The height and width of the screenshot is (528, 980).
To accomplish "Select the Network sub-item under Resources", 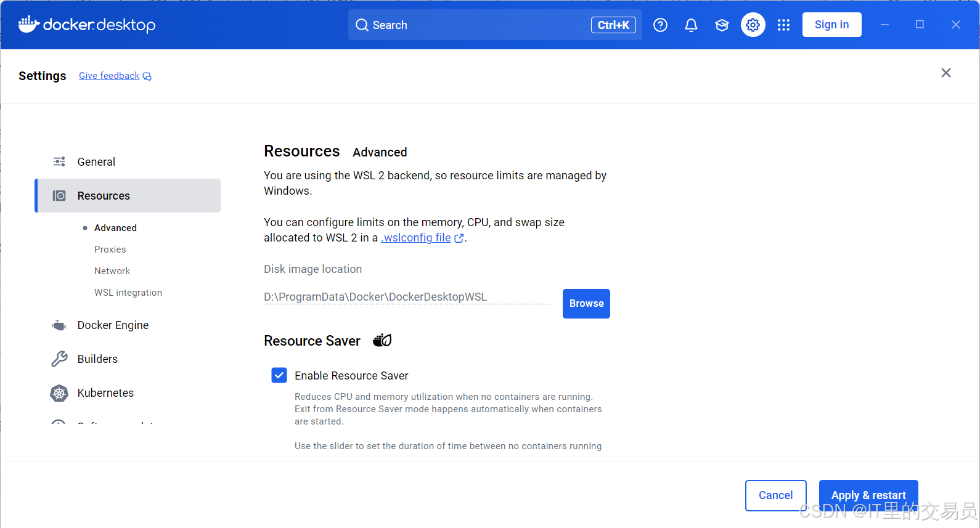I will [112, 271].
